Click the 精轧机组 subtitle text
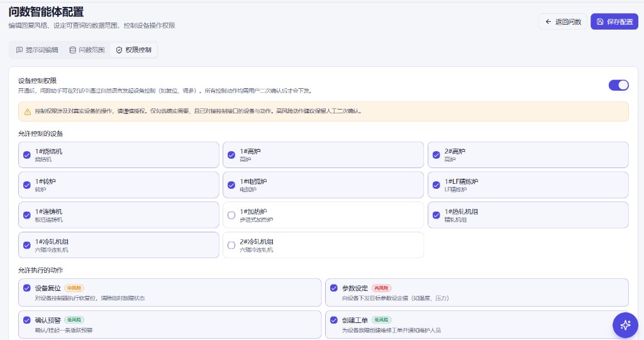The height and width of the screenshot is (340, 644). (456, 220)
